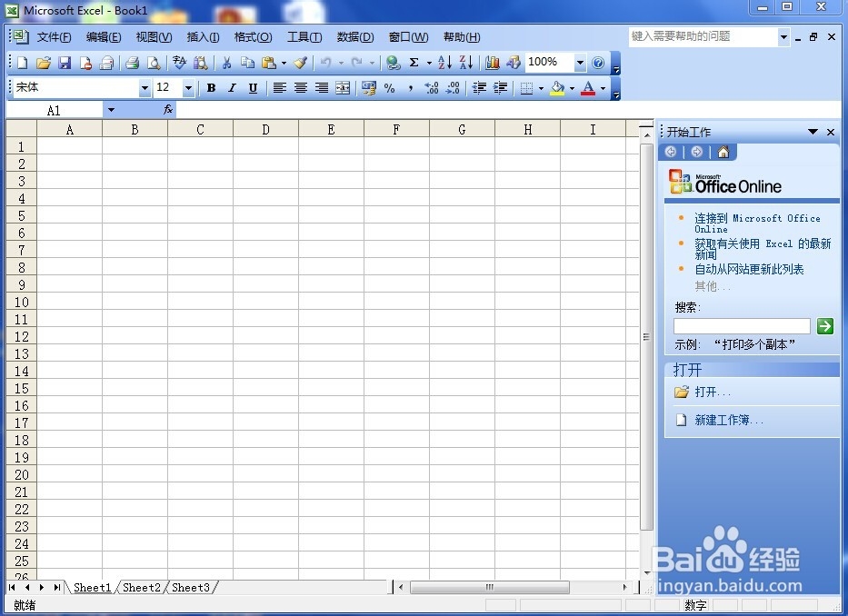This screenshot has width=848, height=616.
Task: Open the Chart Wizard icon
Action: tap(492, 63)
